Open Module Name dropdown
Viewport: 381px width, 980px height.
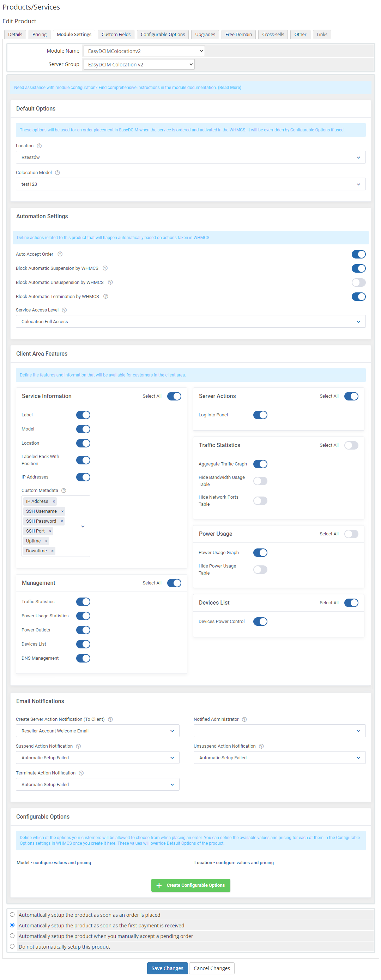(144, 51)
